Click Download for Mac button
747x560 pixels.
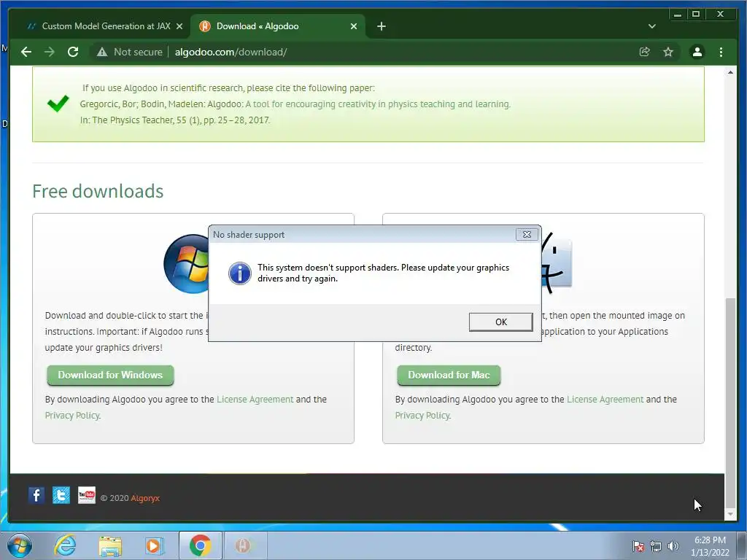pos(449,376)
